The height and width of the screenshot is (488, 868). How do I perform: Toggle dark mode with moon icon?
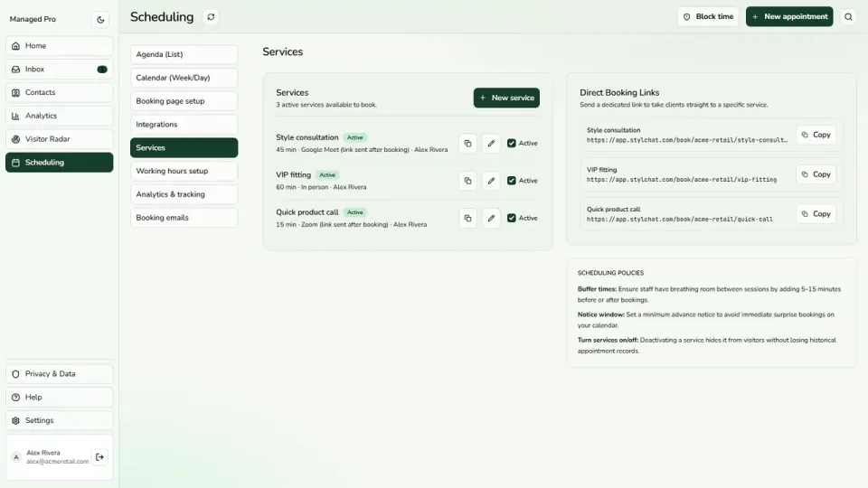click(100, 19)
